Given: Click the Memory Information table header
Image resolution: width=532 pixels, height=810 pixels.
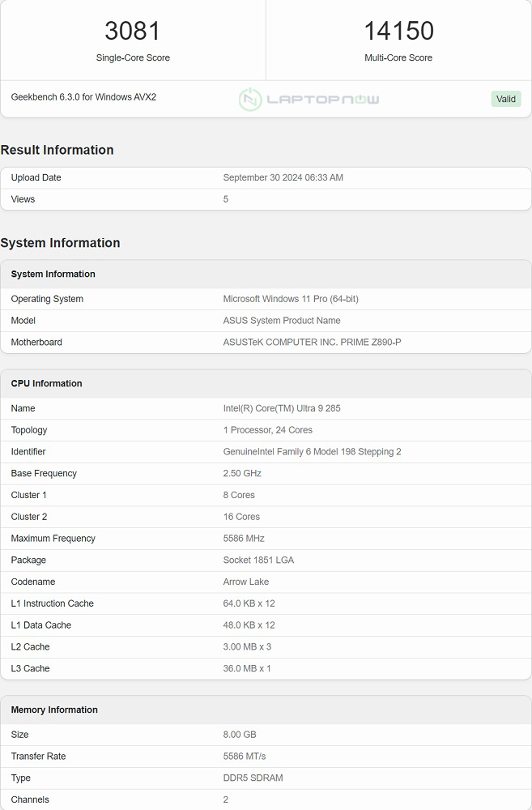Looking at the screenshot, I should (54, 710).
